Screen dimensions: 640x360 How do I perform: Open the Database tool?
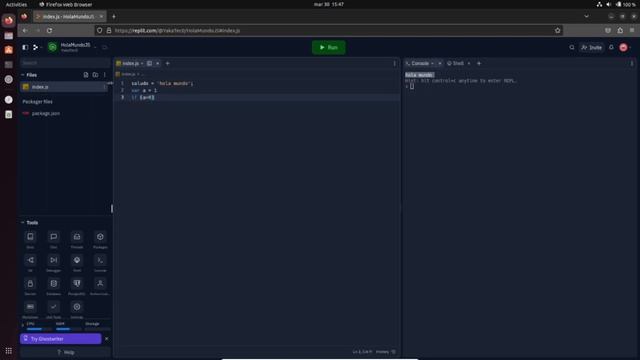[53, 286]
